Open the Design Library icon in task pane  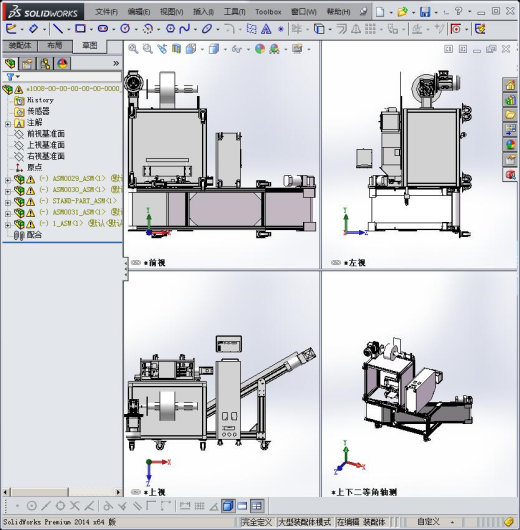[x=510, y=99]
